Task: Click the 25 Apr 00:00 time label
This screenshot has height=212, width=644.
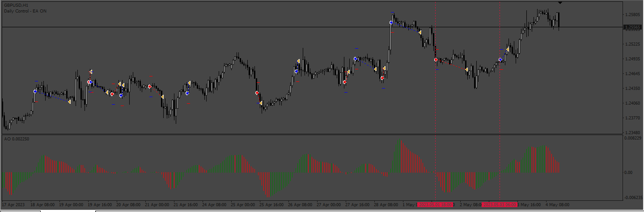Action: (242, 205)
